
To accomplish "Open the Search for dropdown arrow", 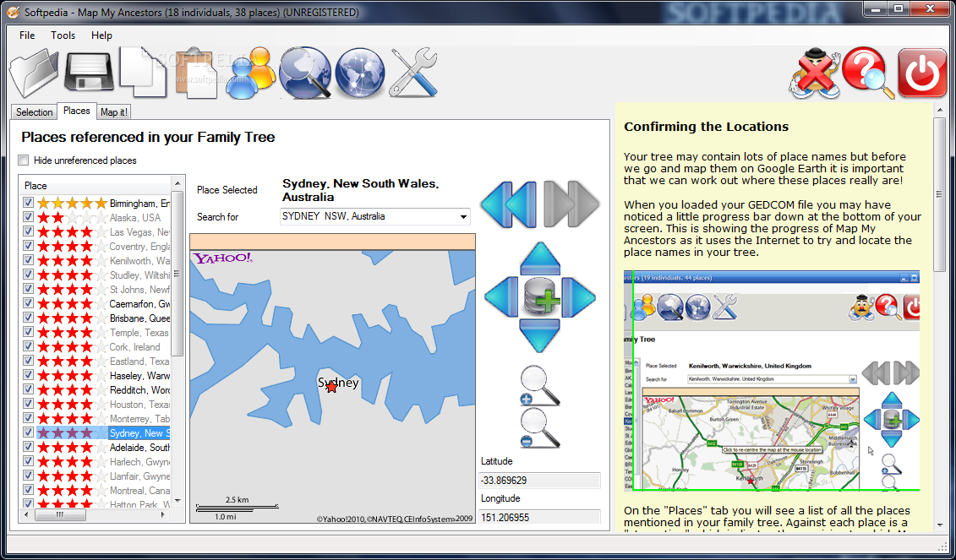I will (463, 216).
